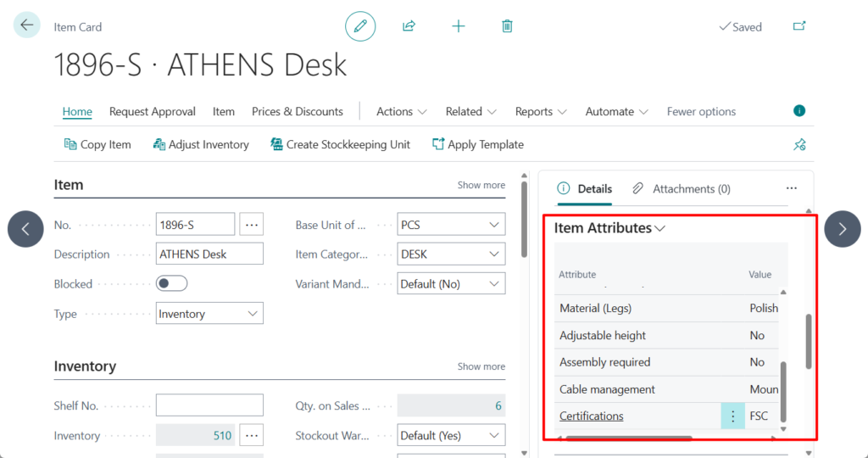This screenshot has width=868, height=458.
Task: Click the share icon in header
Action: tap(409, 26)
